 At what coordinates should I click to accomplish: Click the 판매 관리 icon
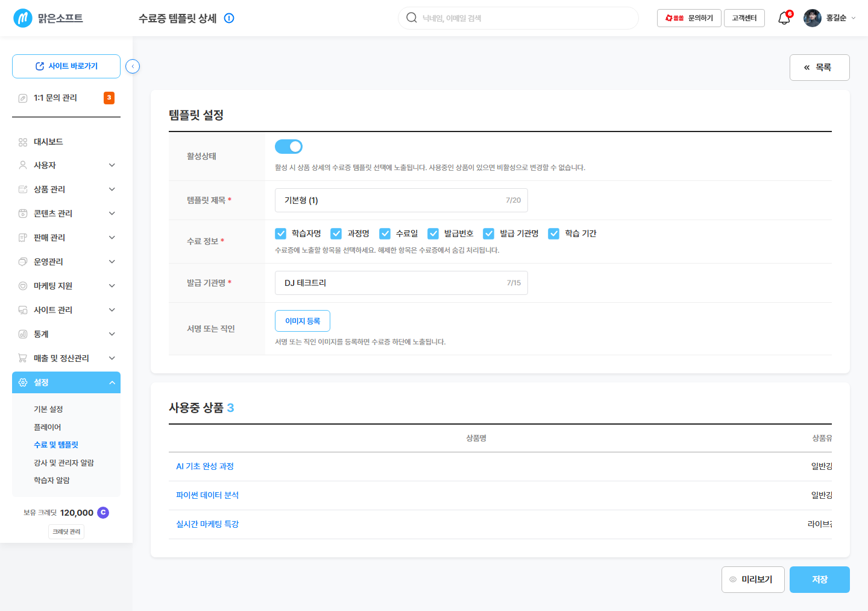(23, 238)
